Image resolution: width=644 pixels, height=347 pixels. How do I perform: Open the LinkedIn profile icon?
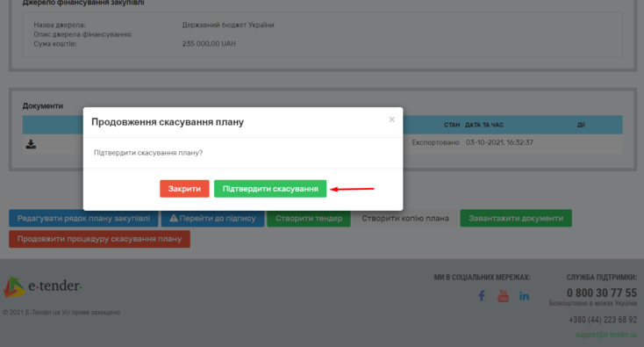524,296
